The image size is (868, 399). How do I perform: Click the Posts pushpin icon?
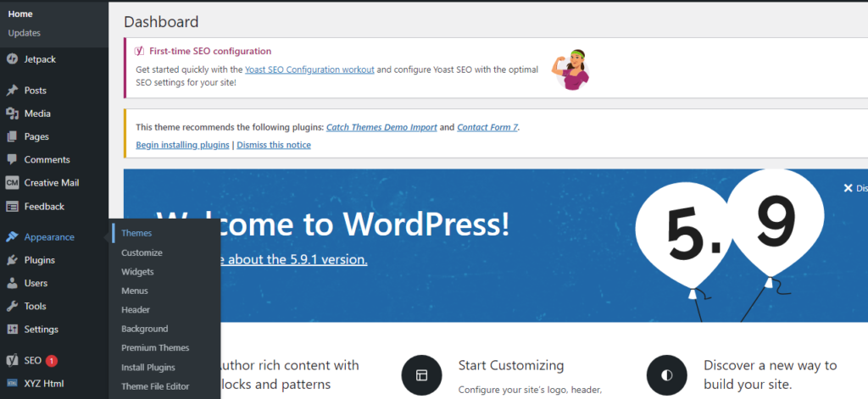12,90
